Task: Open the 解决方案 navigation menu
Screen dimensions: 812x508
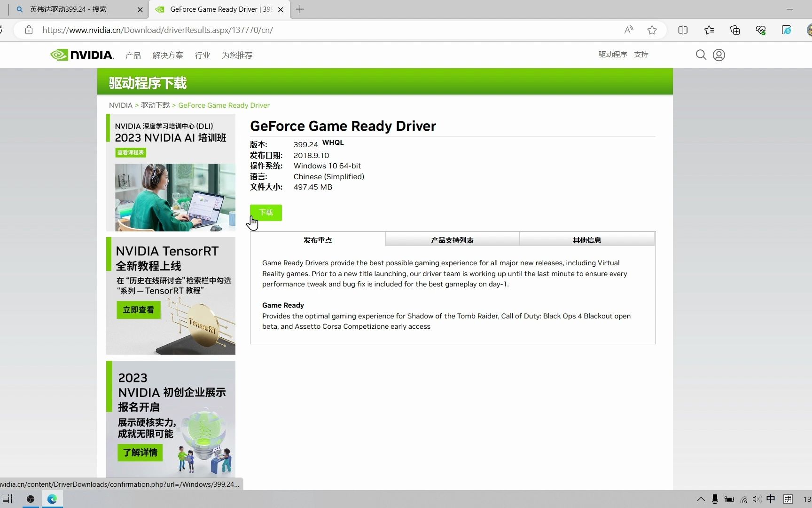Action: [x=168, y=55]
